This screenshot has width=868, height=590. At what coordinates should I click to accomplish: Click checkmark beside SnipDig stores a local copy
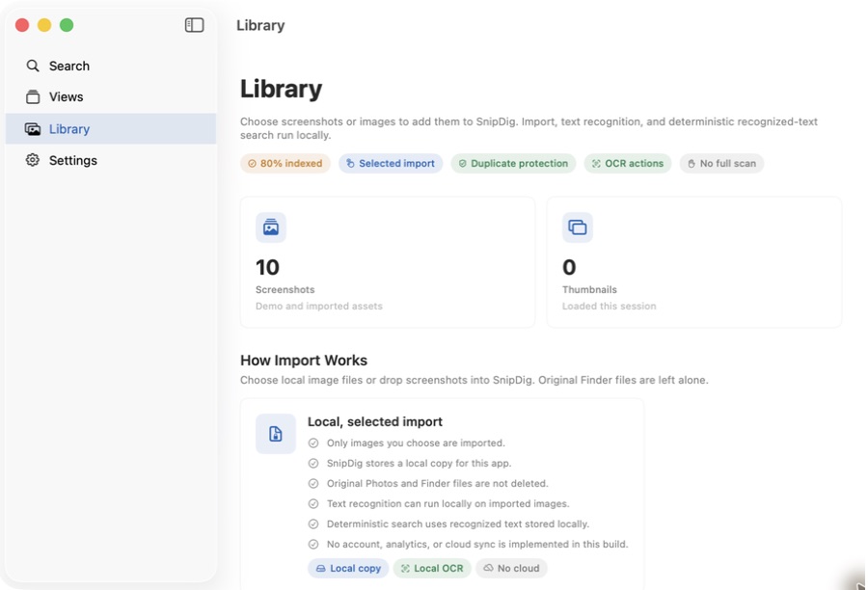pyautogui.click(x=313, y=464)
